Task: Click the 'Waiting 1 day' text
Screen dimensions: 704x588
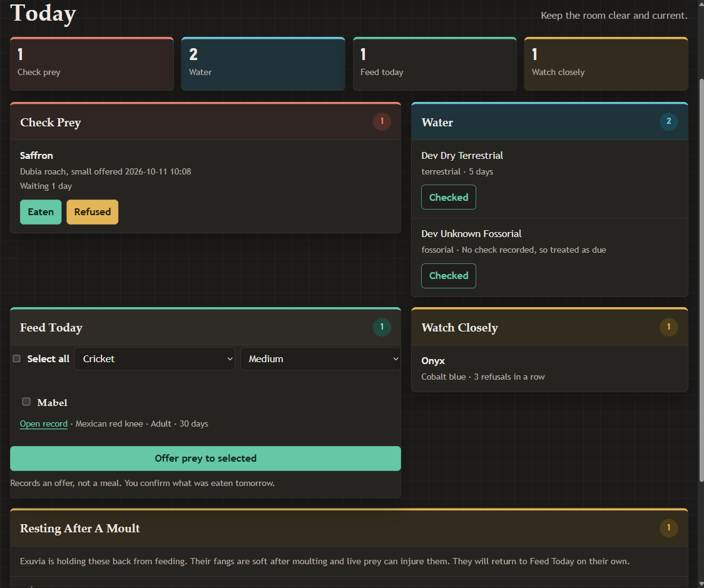Action: click(x=46, y=186)
